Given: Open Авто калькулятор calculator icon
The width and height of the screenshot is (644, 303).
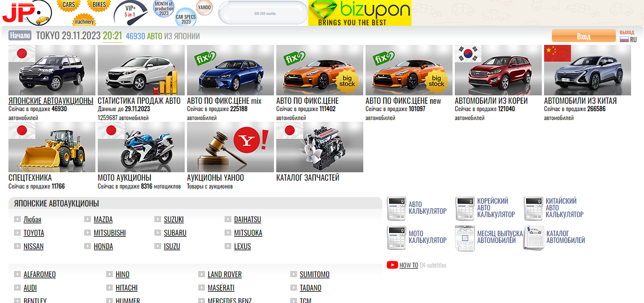Looking at the screenshot, I should [x=396, y=208].
